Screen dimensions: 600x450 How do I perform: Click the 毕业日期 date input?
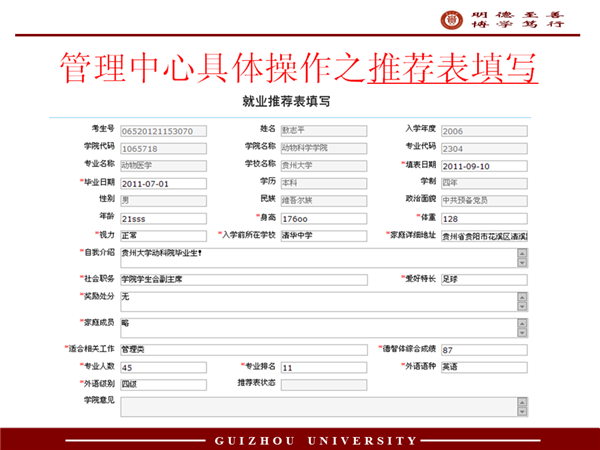[162, 184]
